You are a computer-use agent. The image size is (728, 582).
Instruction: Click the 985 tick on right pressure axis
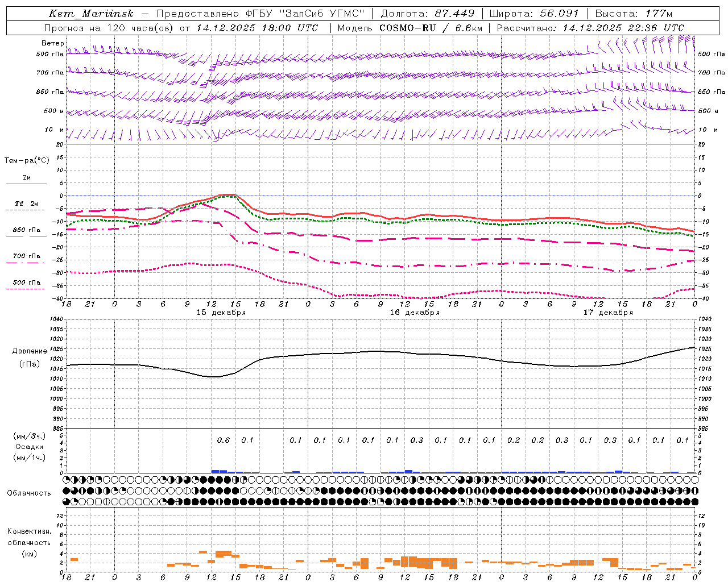704,429
